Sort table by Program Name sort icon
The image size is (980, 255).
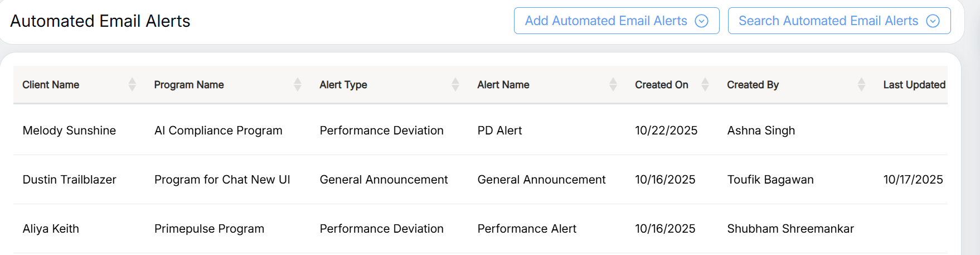[298, 85]
